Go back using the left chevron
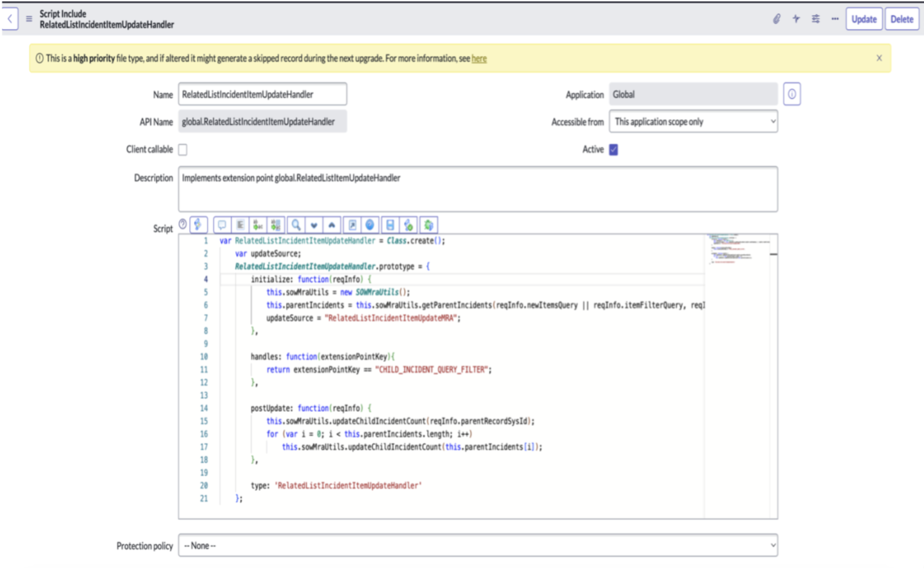This screenshot has width=924, height=588. (10, 19)
